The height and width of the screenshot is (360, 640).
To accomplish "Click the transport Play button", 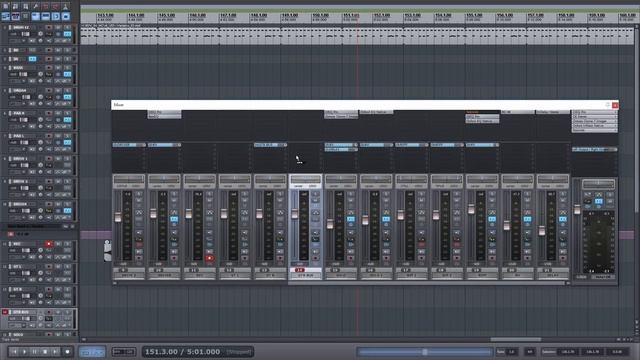I will [x=24, y=351].
